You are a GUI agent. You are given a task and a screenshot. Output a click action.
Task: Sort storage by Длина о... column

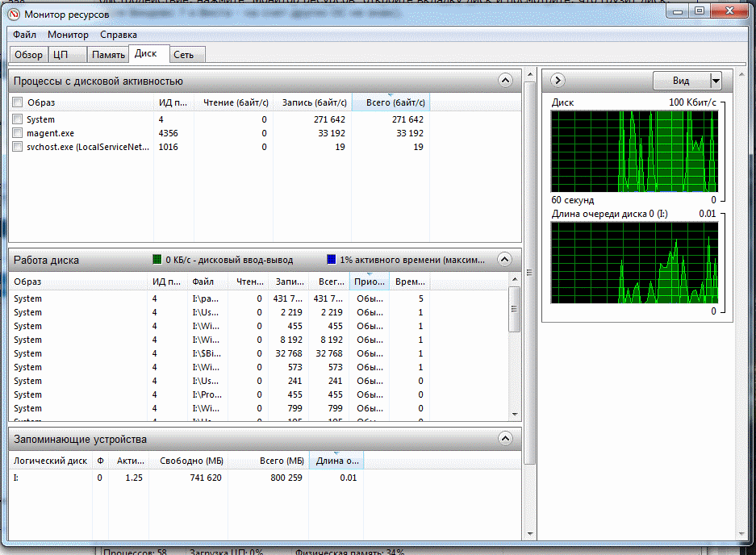(336, 461)
